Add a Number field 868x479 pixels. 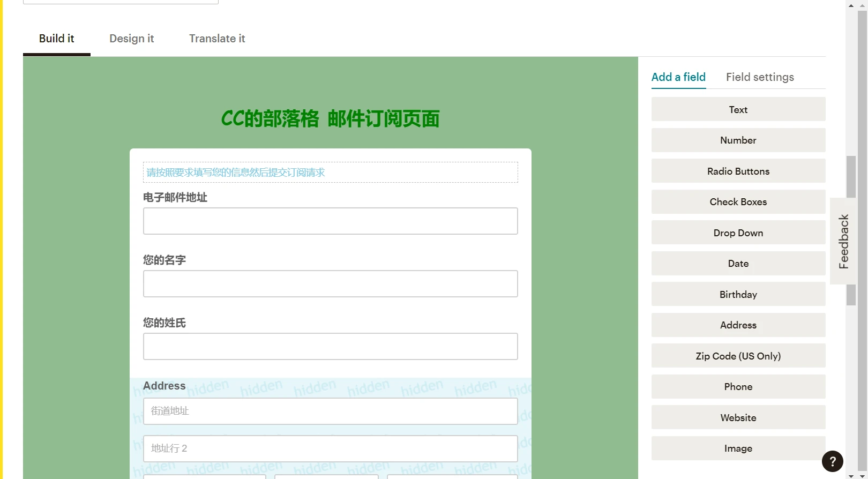click(738, 140)
